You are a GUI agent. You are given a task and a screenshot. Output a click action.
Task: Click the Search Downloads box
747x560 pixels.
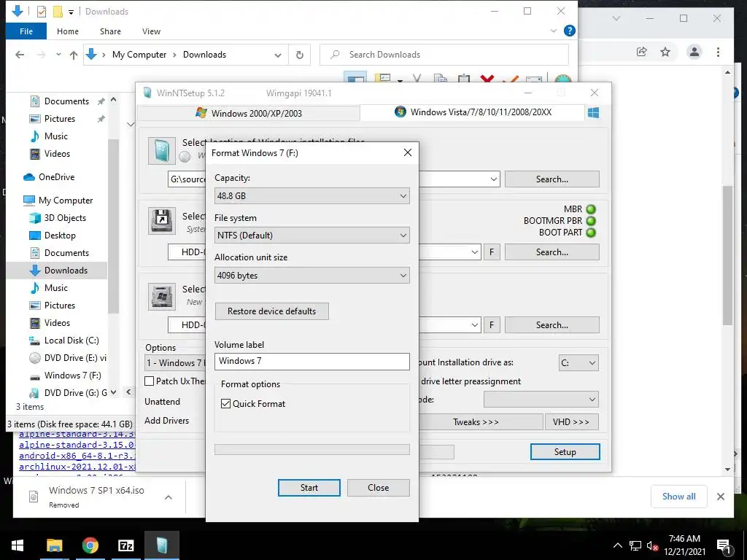(x=444, y=55)
